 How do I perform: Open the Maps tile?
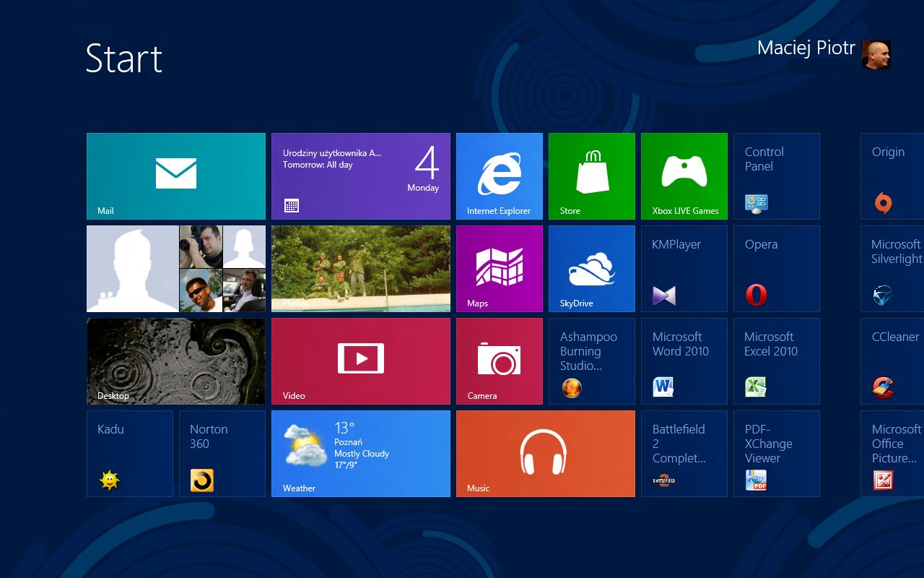(x=500, y=269)
